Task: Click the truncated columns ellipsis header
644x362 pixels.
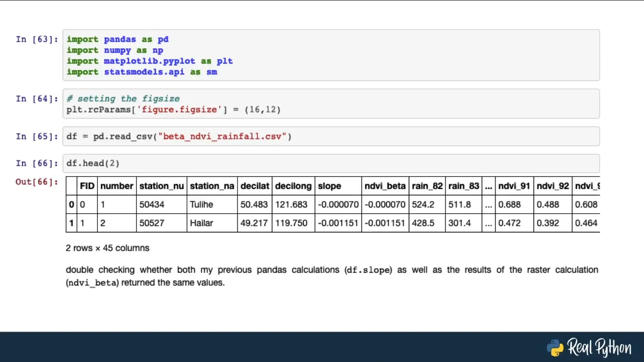Action: (x=488, y=186)
